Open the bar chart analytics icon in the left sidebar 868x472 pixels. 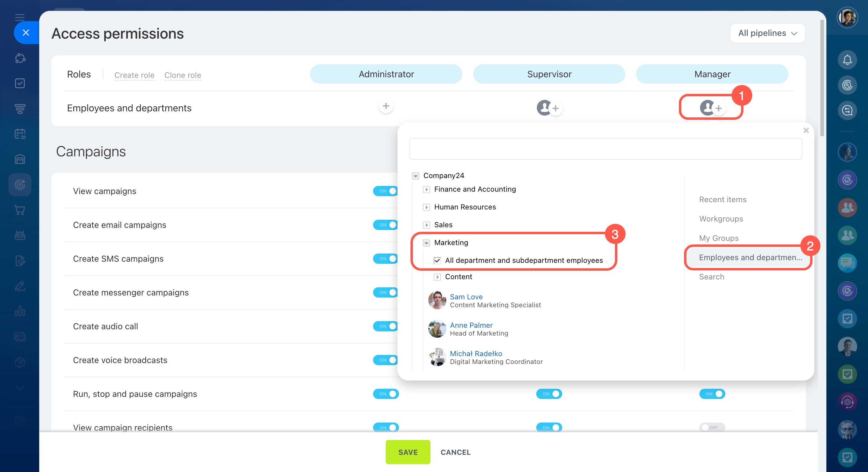pos(20,311)
